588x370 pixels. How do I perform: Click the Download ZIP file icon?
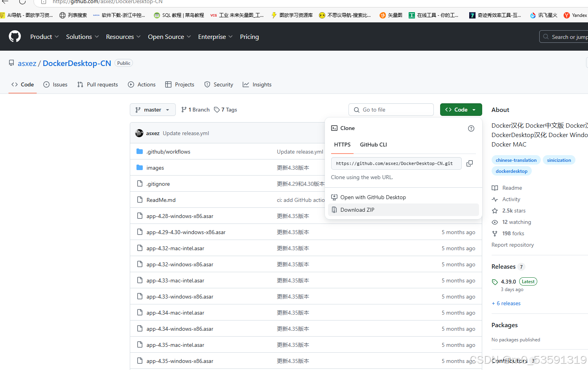[334, 210]
